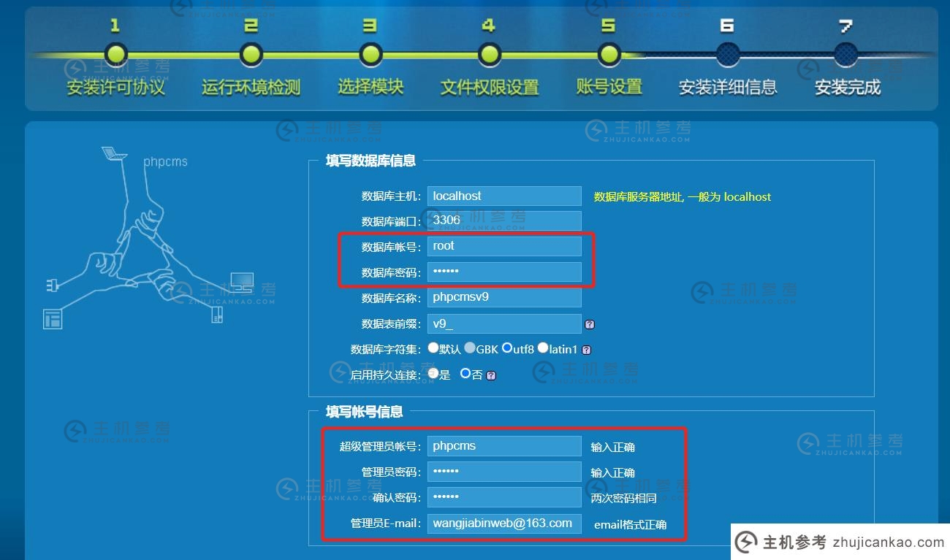Screen dimensions: 950x560
Task: Click the 管理员密码 password field
Action: click(504, 472)
